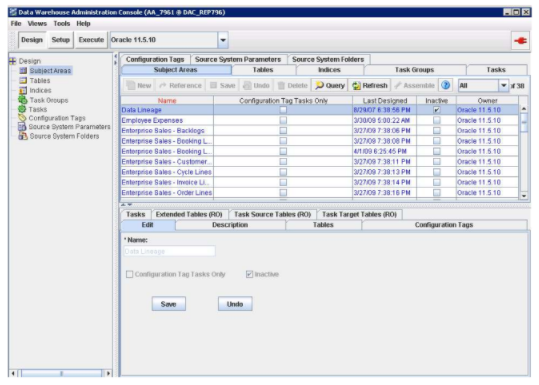Uncheck Inactive for Data Lineage row
Viewport: 539px width, 385px height.
pos(437,110)
